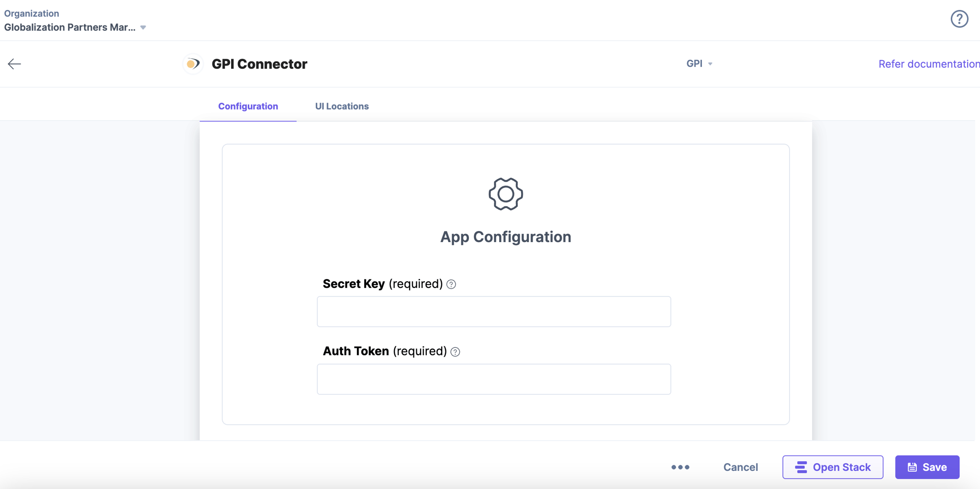
Task: Switch to the Configuration tab
Action: (x=248, y=106)
